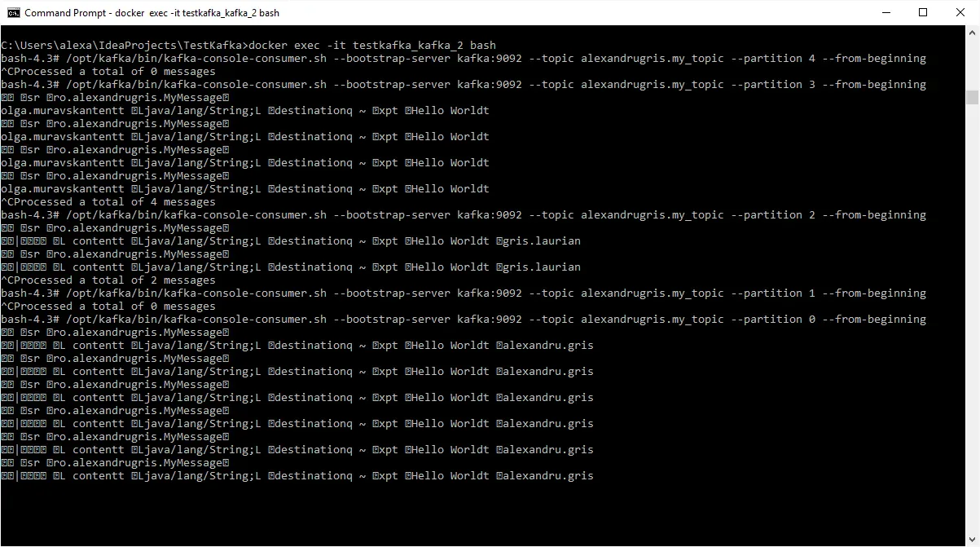
Task: Click the scrollbar down arrow
Action: pos(972,539)
